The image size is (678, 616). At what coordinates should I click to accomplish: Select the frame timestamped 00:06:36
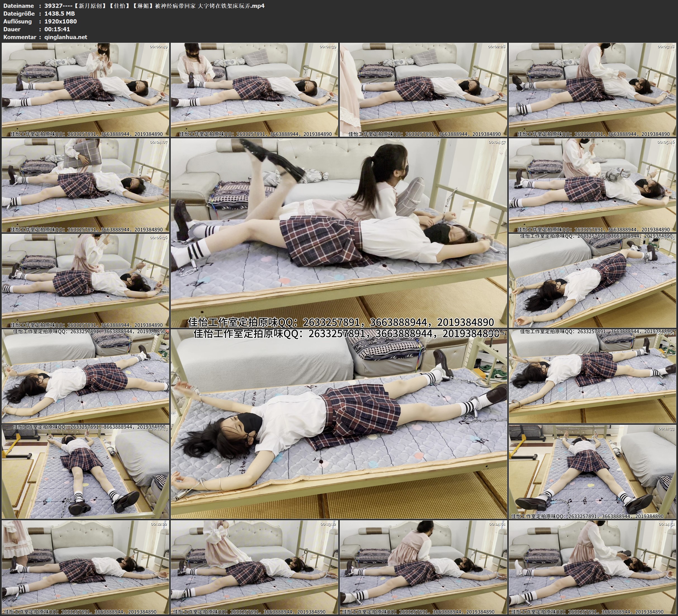(x=85, y=281)
